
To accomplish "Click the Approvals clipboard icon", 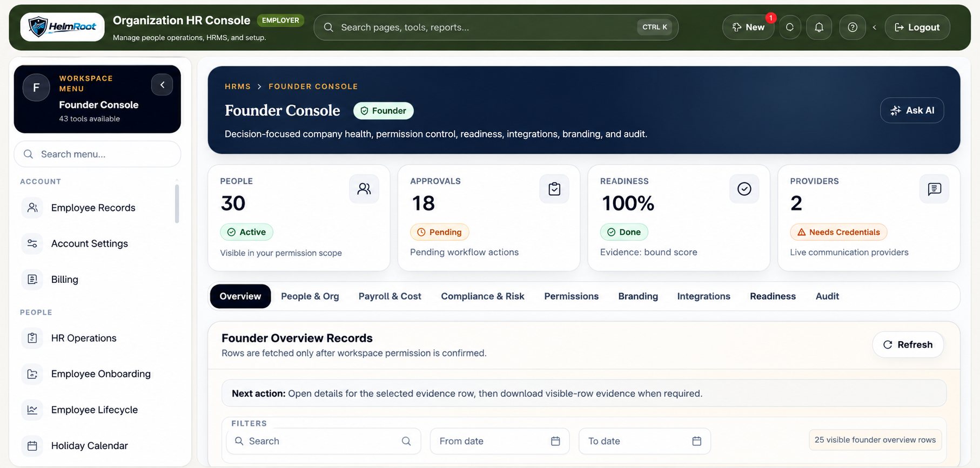I will click(554, 189).
